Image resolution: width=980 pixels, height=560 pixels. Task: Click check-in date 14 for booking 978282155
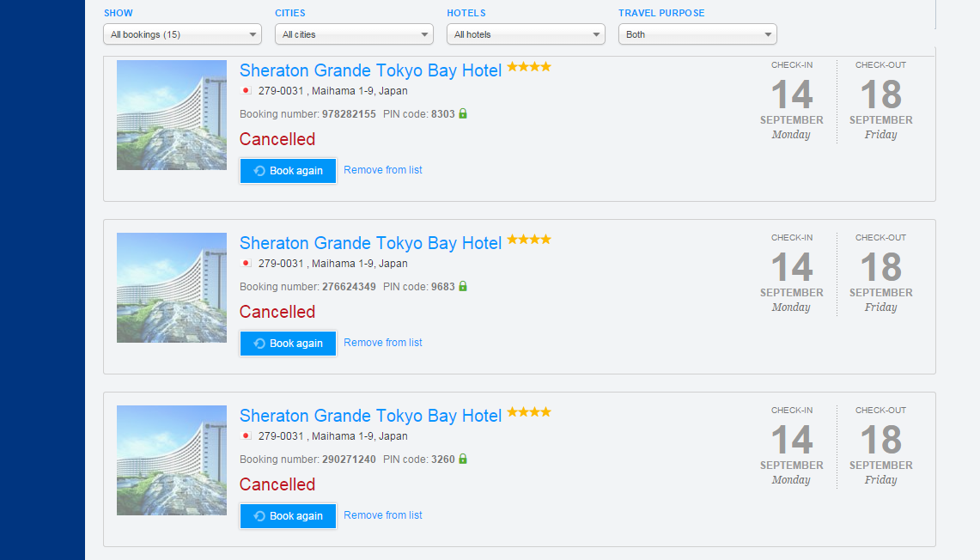792,94
